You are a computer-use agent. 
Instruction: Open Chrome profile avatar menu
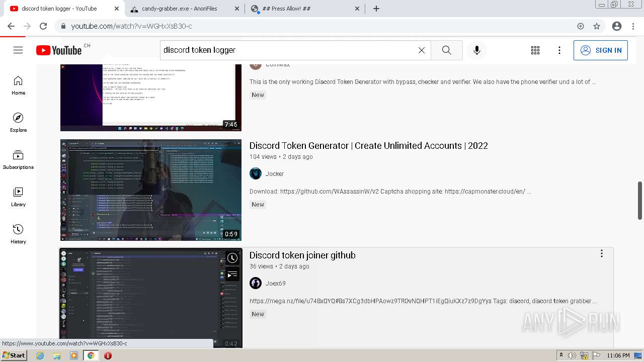point(617,26)
